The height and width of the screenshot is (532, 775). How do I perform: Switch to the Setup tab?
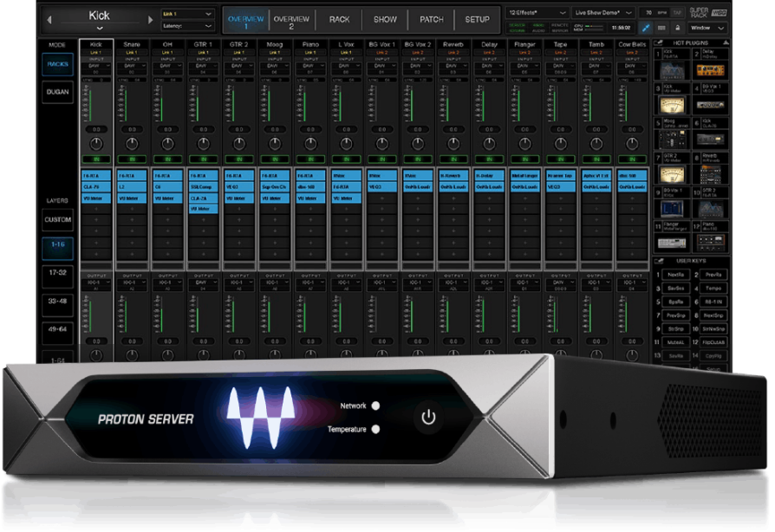[477, 20]
